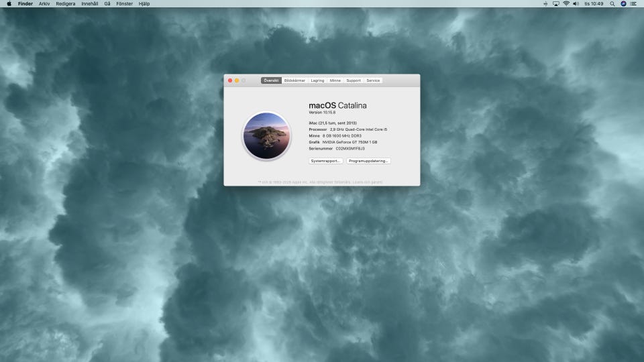Close the About This Mac window
Image resolution: width=644 pixels, height=362 pixels.
[230, 80]
